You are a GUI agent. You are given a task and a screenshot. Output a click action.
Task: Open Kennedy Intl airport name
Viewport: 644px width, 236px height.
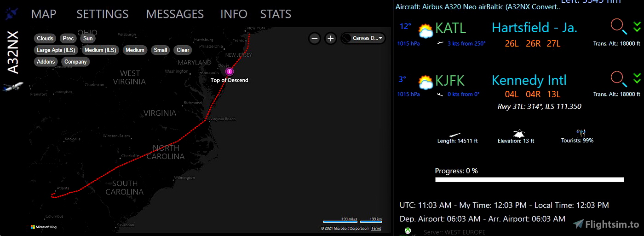point(529,80)
